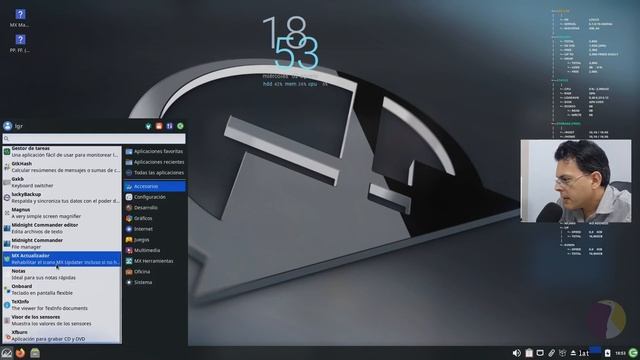Click the notification icon beside the clock
Image resolution: width=640 pixels, height=360 pixels.
pyautogui.click(x=607, y=353)
